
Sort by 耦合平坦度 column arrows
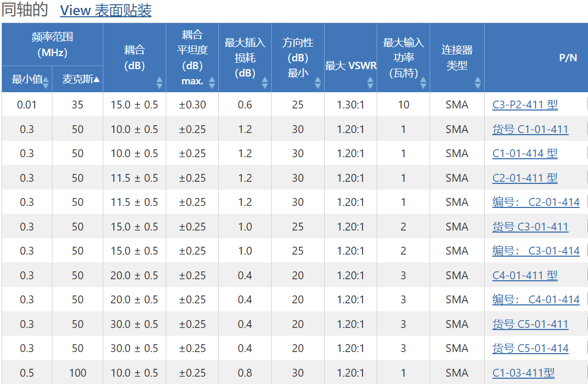[x=212, y=82]
